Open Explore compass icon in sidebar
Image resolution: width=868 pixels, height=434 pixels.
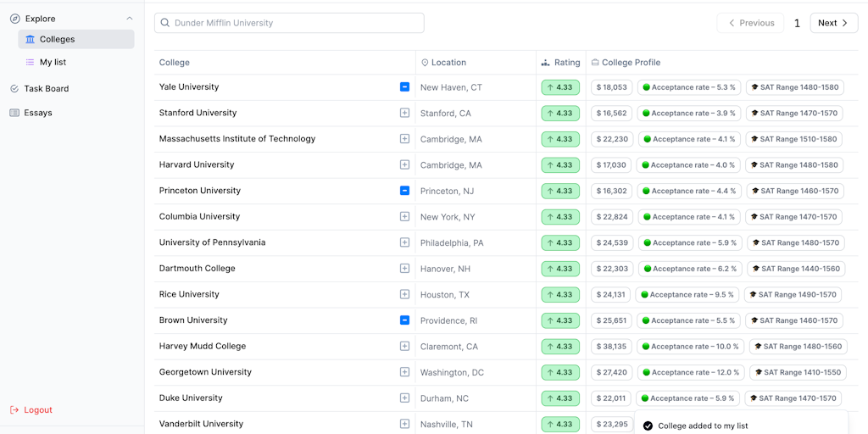point(15,19)
